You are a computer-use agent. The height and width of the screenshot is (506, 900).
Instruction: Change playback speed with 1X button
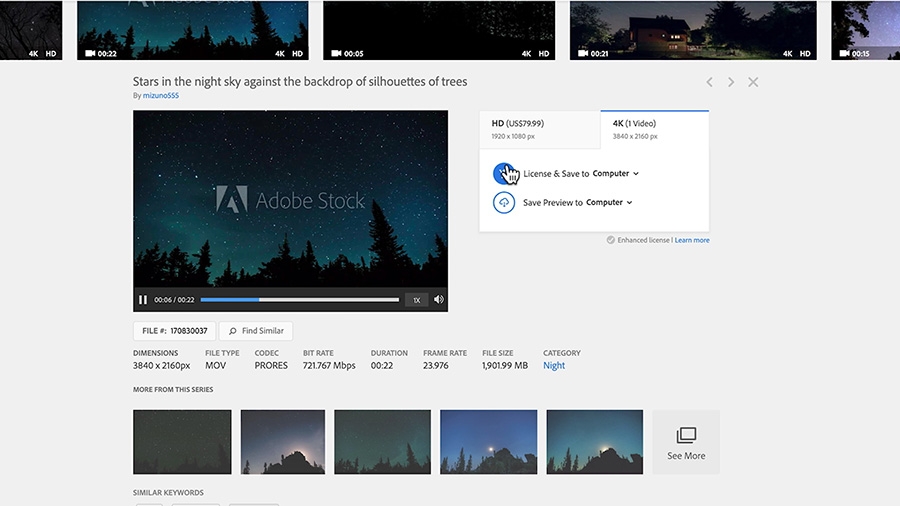click(417, 299)
